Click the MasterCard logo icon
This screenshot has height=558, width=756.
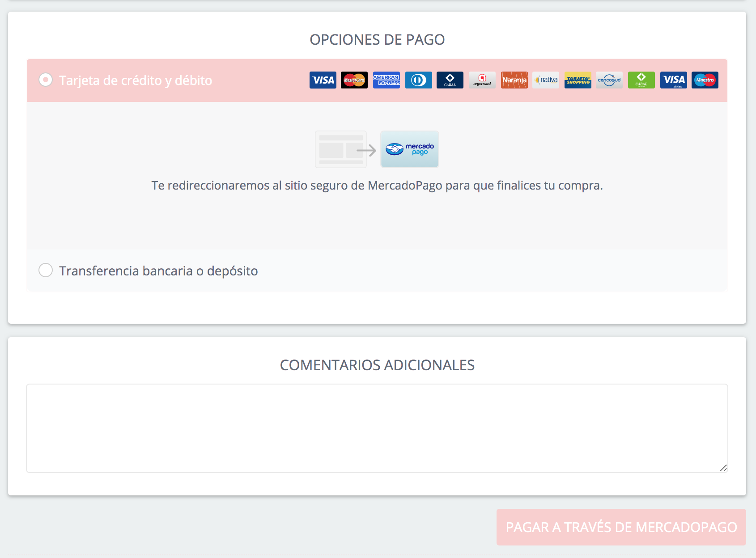[354, 80]
